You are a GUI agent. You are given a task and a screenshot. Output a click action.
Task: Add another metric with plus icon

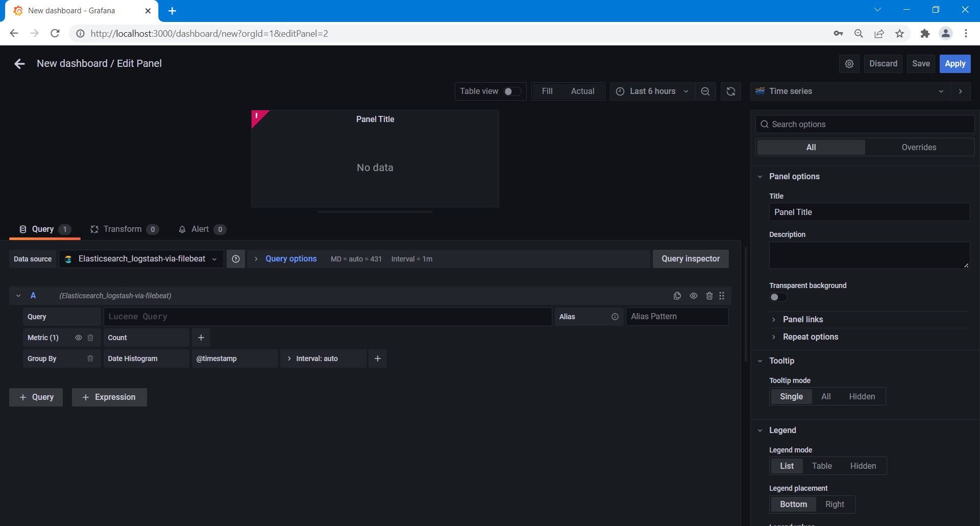[201, 338]
